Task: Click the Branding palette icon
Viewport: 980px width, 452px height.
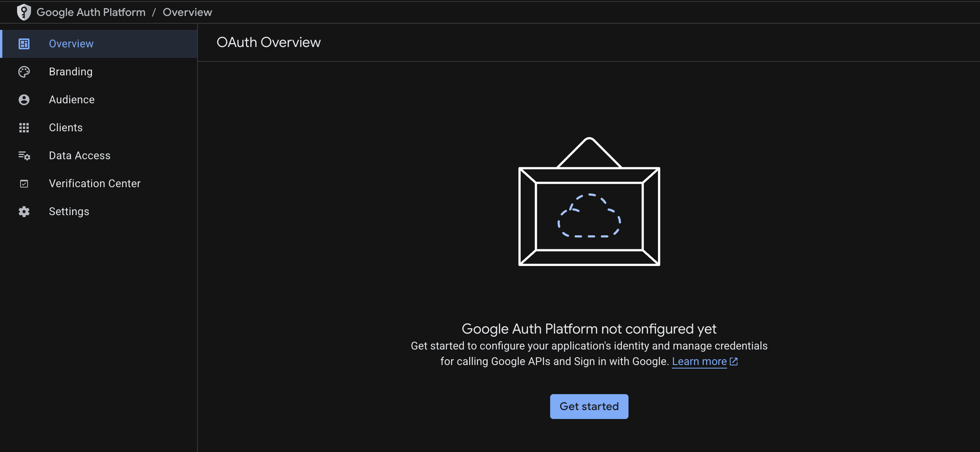Action: point(24,71)
